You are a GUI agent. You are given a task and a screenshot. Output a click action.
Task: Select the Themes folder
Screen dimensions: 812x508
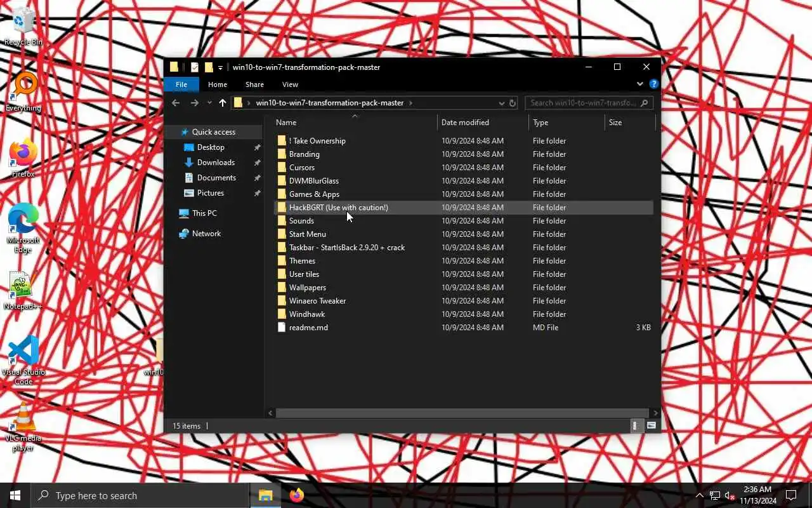pos(463,261)
